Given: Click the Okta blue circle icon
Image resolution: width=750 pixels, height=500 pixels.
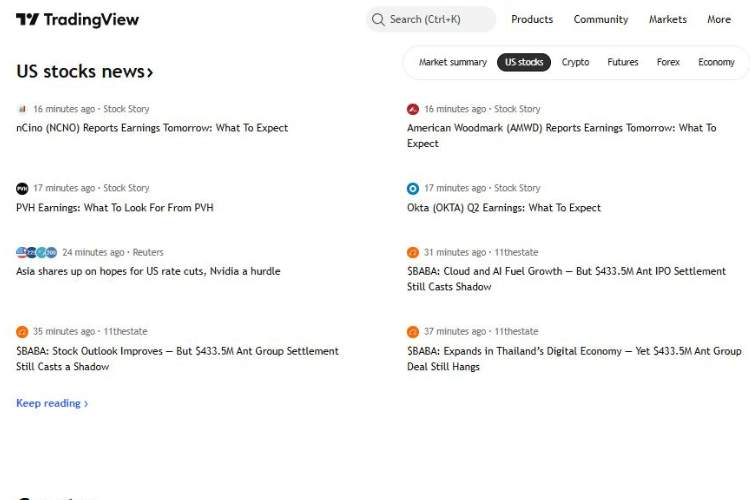Looking at the screenshot, I should 413,188.
